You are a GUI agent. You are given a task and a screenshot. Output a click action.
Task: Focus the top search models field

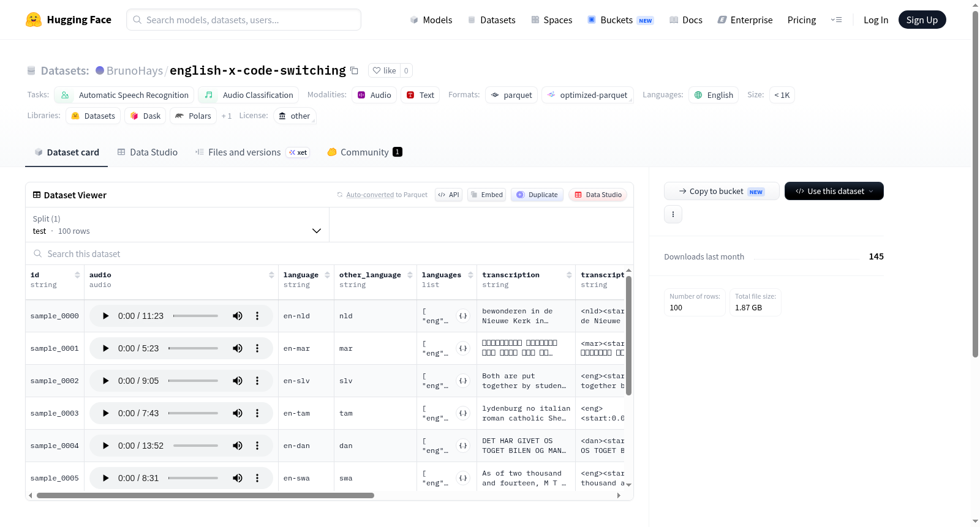pyautogui.click(x=244, y=20)
